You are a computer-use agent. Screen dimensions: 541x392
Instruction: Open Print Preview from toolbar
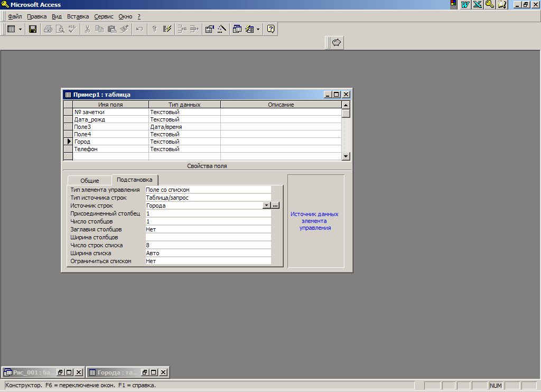click(60, 30)
